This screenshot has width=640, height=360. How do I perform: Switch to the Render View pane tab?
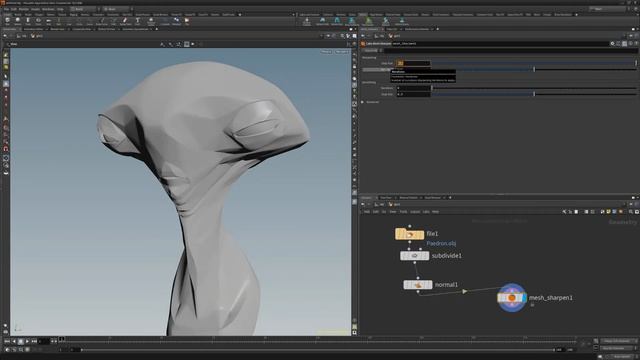pos(58,29)
